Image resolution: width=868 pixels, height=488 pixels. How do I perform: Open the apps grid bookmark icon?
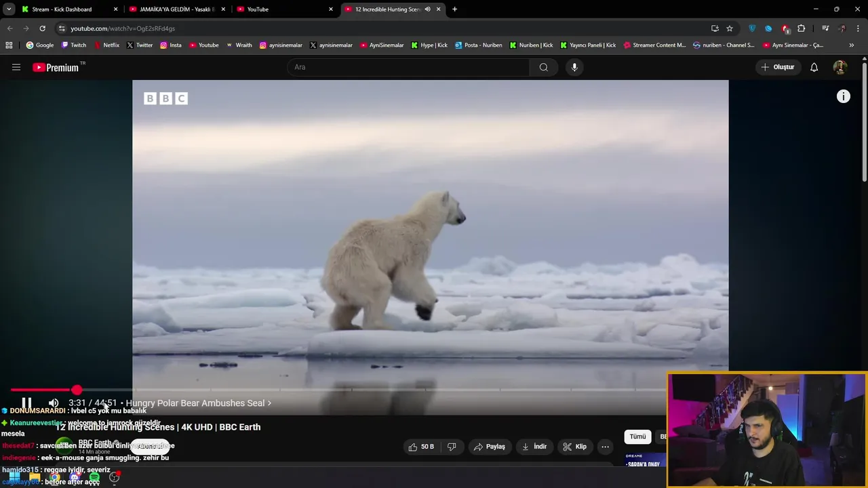(x=9, y=45)
